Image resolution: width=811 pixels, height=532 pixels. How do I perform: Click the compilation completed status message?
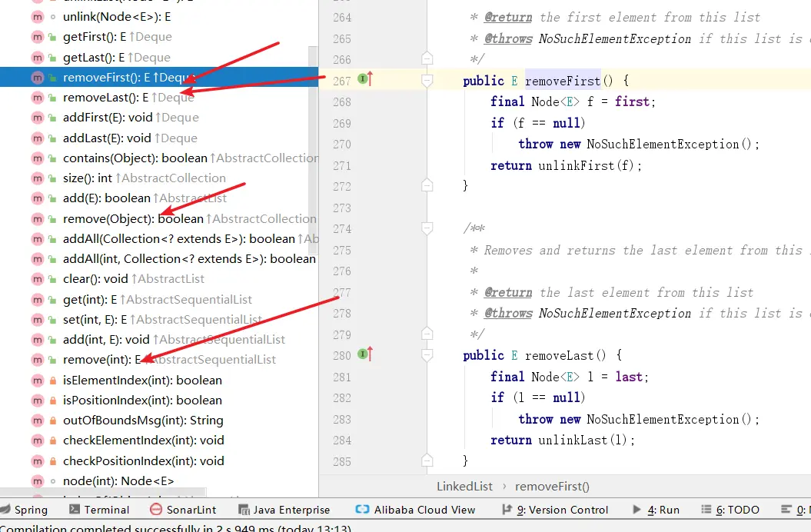176,528
